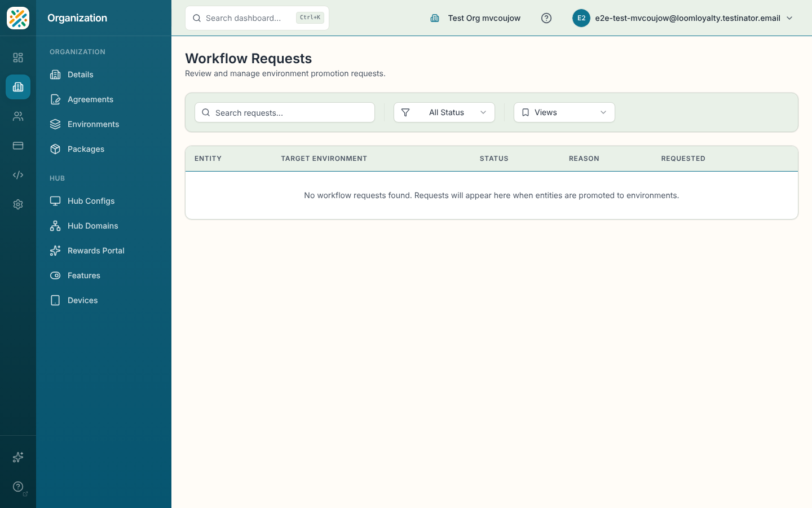The height and width of the screenshot is (508, 812).
Task: Open the Devices page
Action: click(x=104, y=300)
